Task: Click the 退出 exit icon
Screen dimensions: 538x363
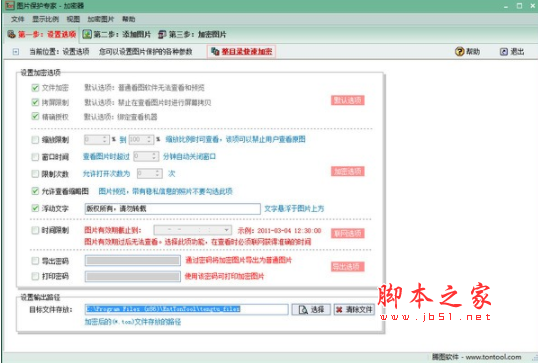Action: (x=504, y=52)
